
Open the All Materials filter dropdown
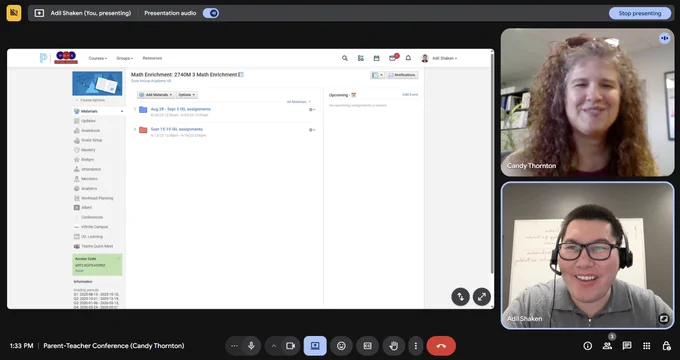coord(298,102)
